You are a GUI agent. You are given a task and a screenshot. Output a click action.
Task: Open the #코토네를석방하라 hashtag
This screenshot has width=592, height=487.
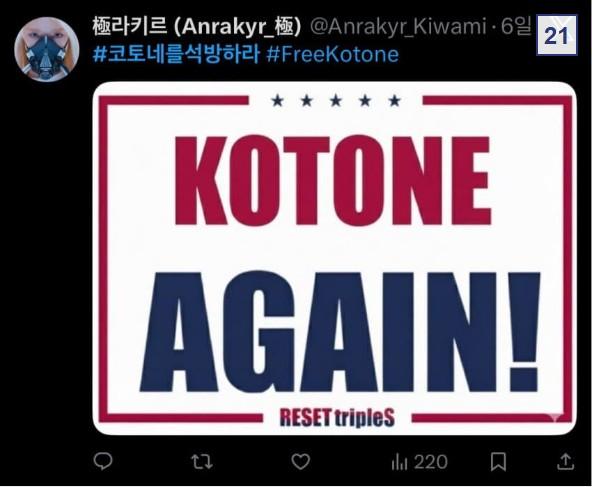pos(176,54)
